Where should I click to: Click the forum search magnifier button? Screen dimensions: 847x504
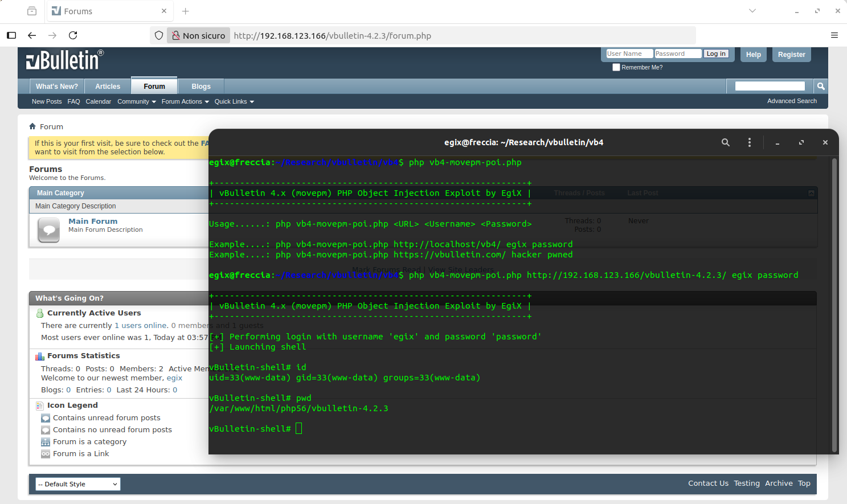[x=821, y=86]
